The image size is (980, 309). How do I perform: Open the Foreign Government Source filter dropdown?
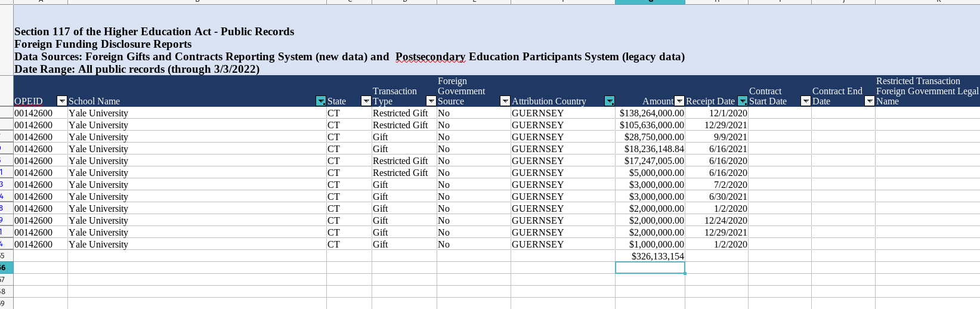click(x=505, y=101)
